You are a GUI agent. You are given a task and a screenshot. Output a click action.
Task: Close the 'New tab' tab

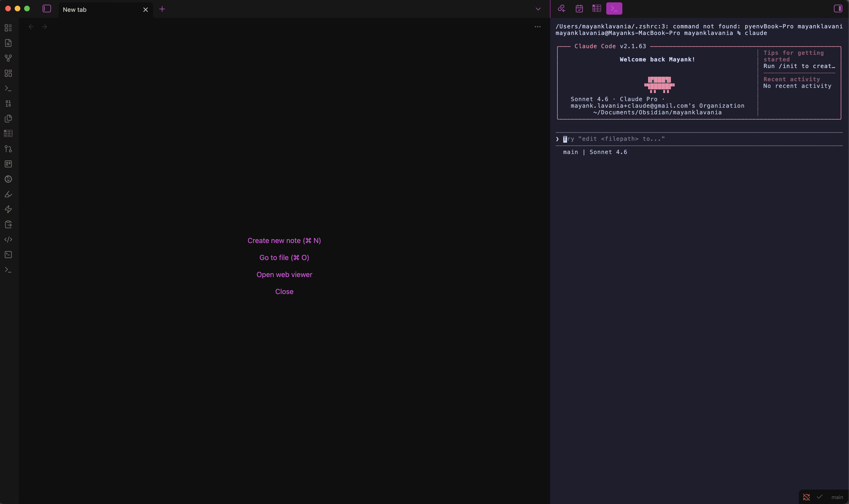[x=145, y=9]
